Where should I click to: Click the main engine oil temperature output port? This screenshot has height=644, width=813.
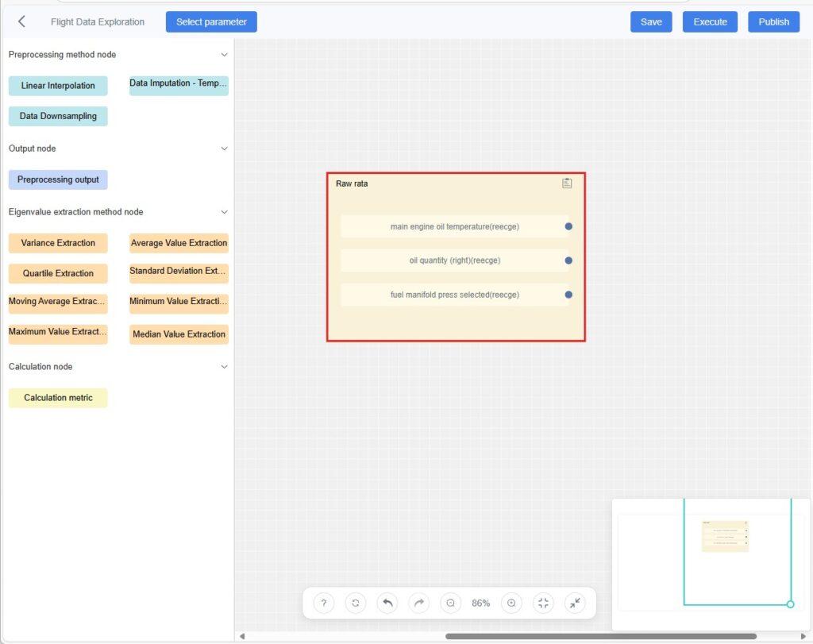pos(568,226)
